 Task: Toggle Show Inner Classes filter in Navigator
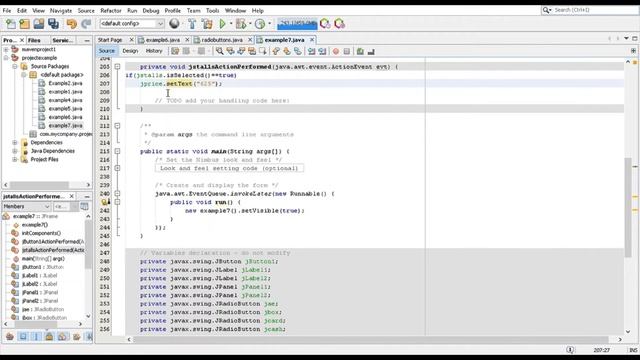point(63,337)
